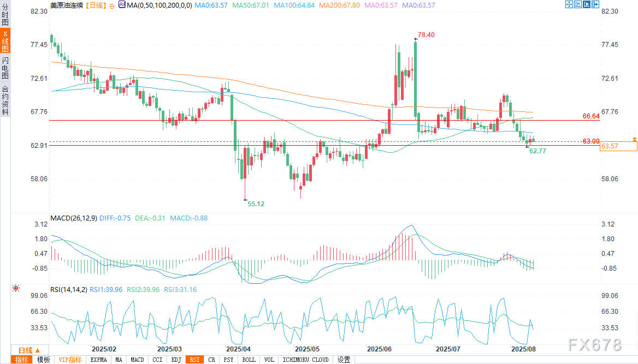Open the 合约资料 side tab

[5, 100]
